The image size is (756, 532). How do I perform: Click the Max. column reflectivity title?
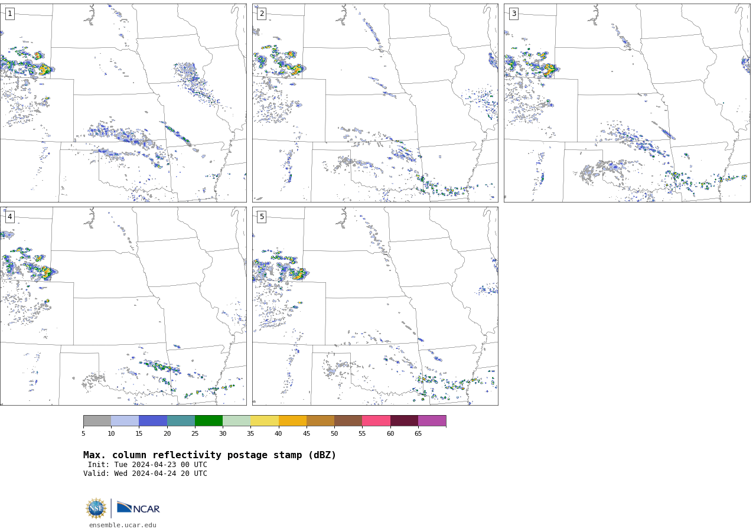coord(210,455)
